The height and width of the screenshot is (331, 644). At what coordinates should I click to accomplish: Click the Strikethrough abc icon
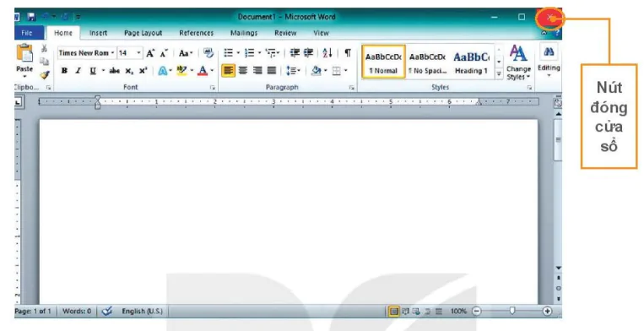point(115,71)
